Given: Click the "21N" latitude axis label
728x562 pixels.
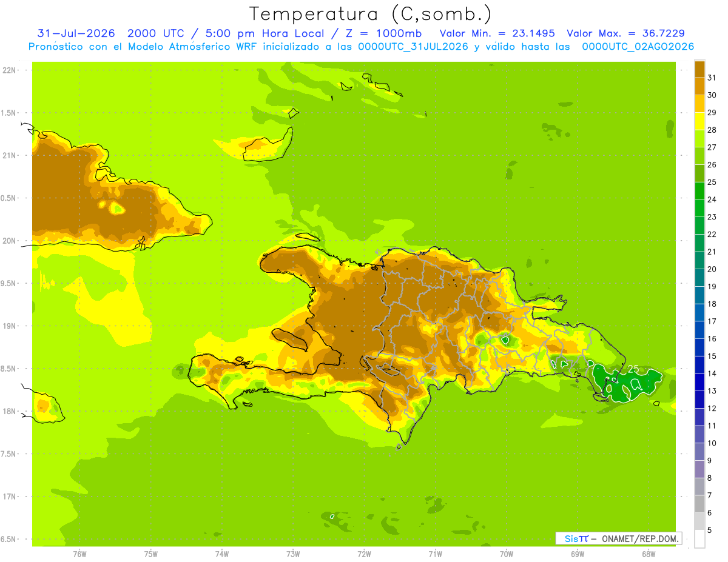Looking at the screenshot, I should (10, 156).
